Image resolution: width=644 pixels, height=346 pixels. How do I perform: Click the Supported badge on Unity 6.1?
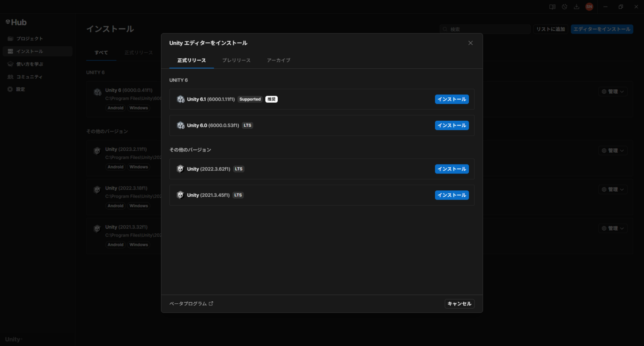(x=250, y=99)
